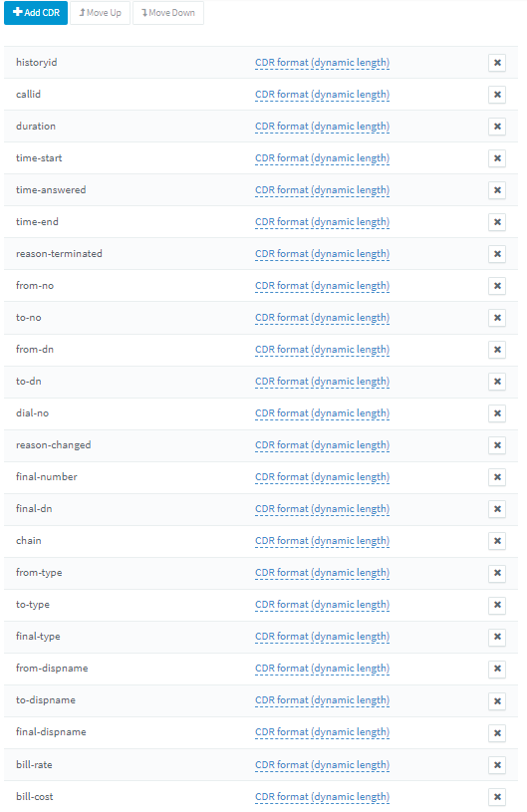Delete the reason-terminated entry
This screenshot has width=527, height=812.
[x=497, y=254]
